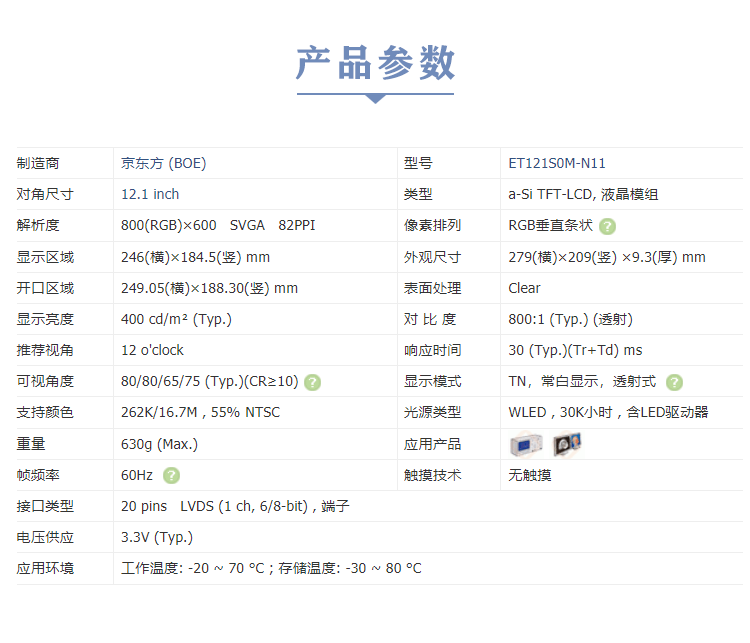The height and width of the screenshot is (643, 750).
Task: Click the 显示模式 column label
Action: 432,381
